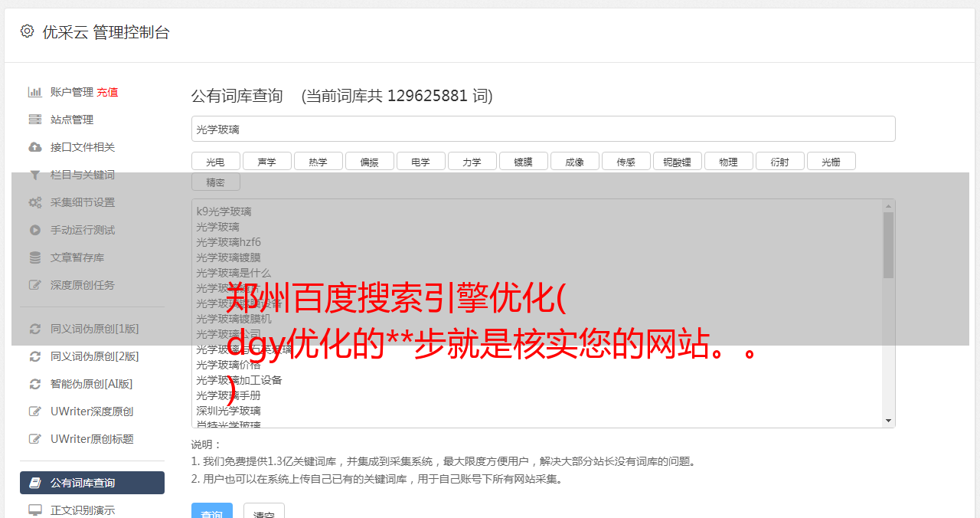Screen dimensions: 980x518
Task: Click the blue 查询 search button
Action: pos(212,510)
